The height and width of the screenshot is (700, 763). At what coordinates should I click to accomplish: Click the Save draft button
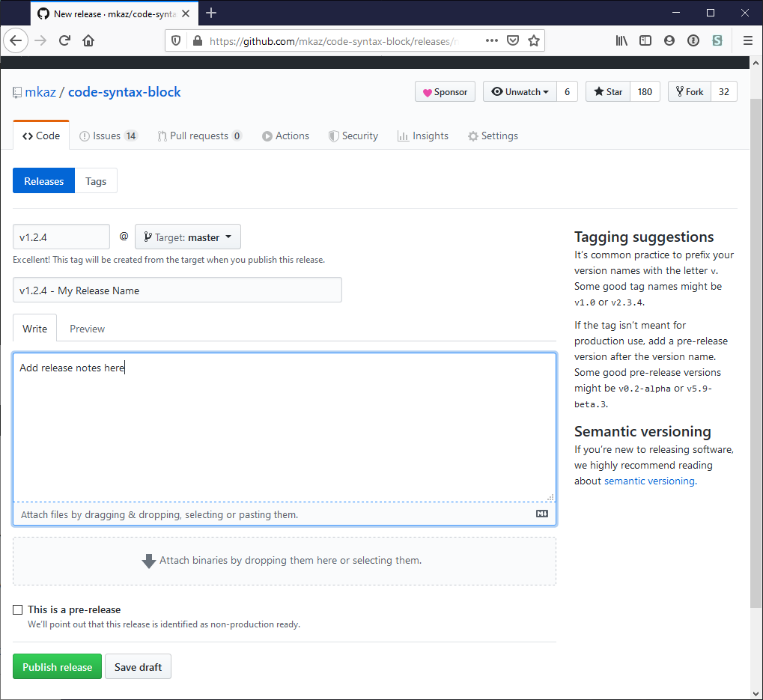(x=139, y=667)
